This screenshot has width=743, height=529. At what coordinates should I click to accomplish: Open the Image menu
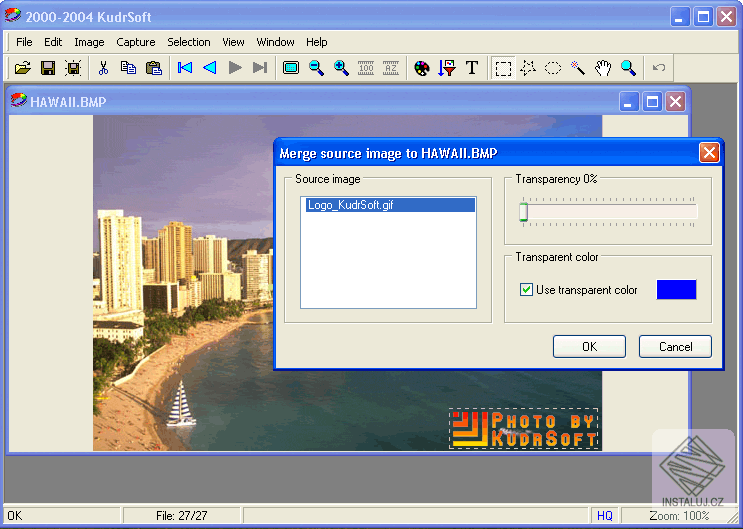89,42
